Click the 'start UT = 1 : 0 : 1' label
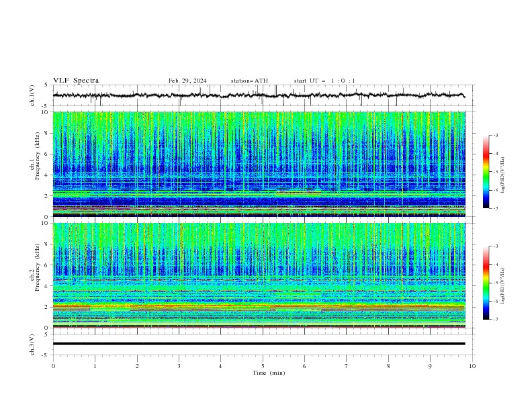The width and height of the screenshot is (532, 411). coord(324,81)
